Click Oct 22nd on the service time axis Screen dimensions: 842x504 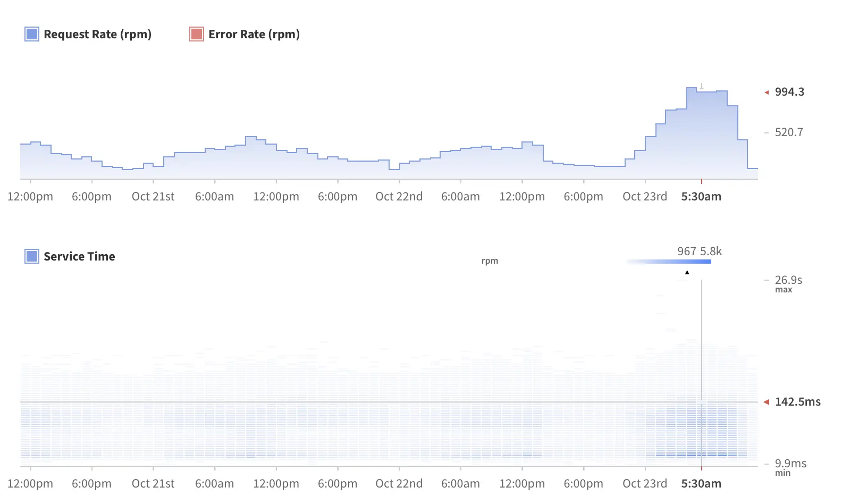coord(399,484)
